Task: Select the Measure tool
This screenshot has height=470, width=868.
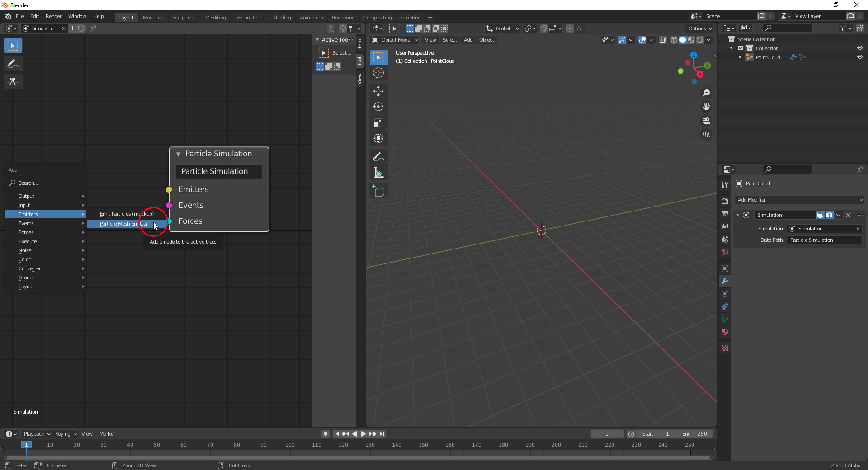Action: [378, 173]
